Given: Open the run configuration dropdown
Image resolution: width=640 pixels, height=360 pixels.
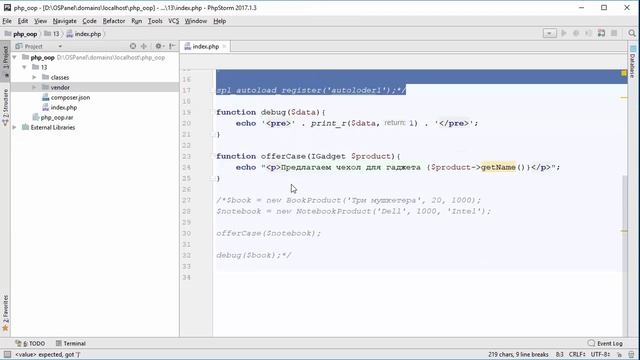Looking at the screenshot, I should pyautogui.click(x=549, y=33).
